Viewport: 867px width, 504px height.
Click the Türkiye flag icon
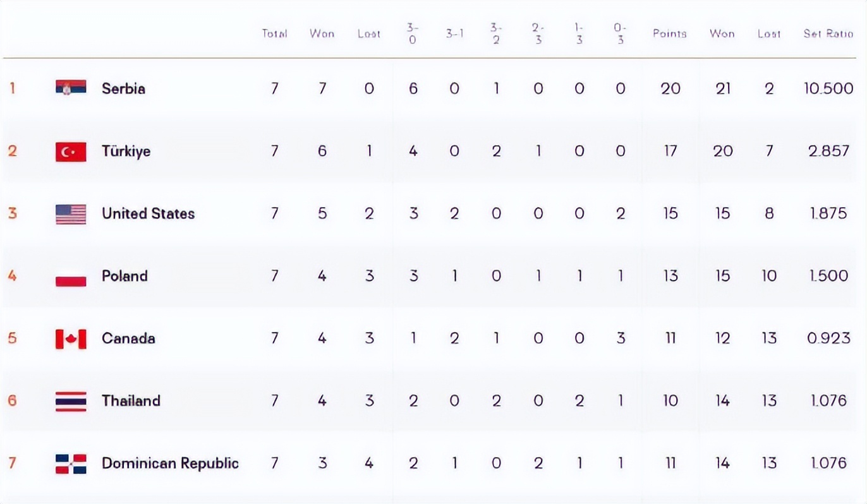pos(71,152)
